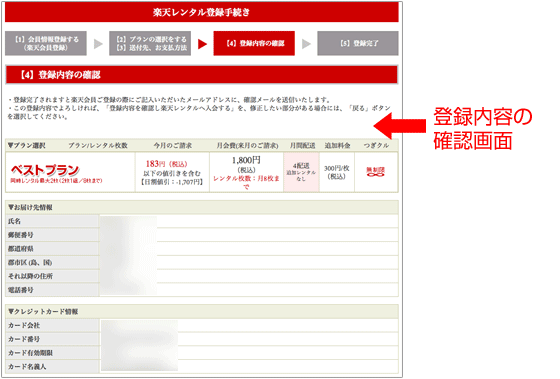Click the 同時レンタル最大2枚 plan subtitle text
The height and width of the screenshot is (379, 560).
pyautogui.click(x=56, y=181)
